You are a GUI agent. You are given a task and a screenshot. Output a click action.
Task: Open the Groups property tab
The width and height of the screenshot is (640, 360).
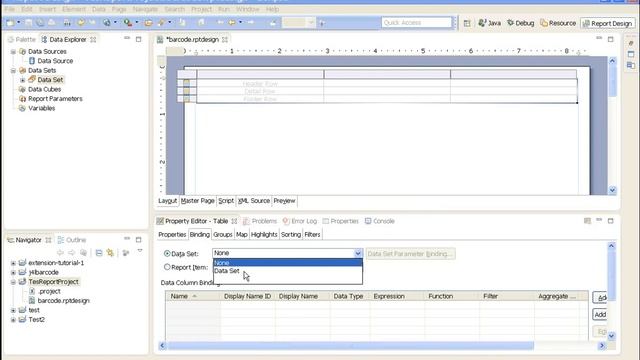[x=223, y=235]
